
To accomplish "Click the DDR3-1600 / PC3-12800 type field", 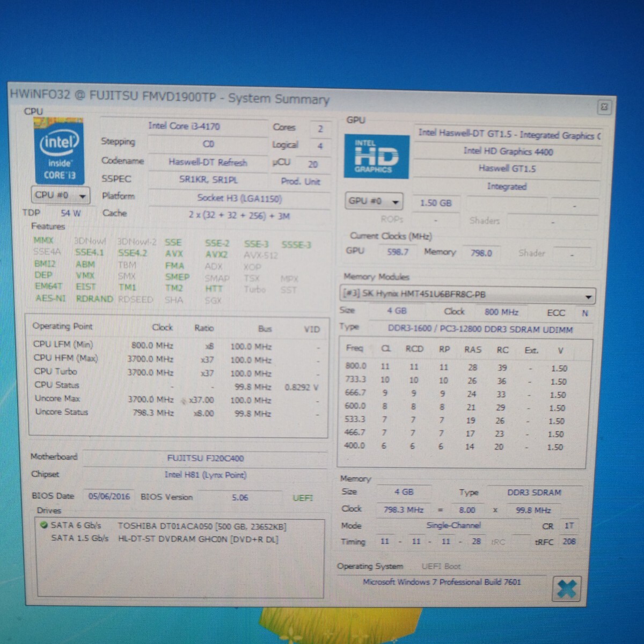I will 480,329.
